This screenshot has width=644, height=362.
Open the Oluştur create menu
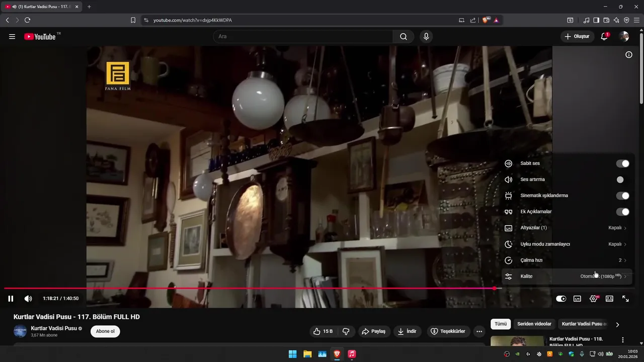(x=577, y=37)
